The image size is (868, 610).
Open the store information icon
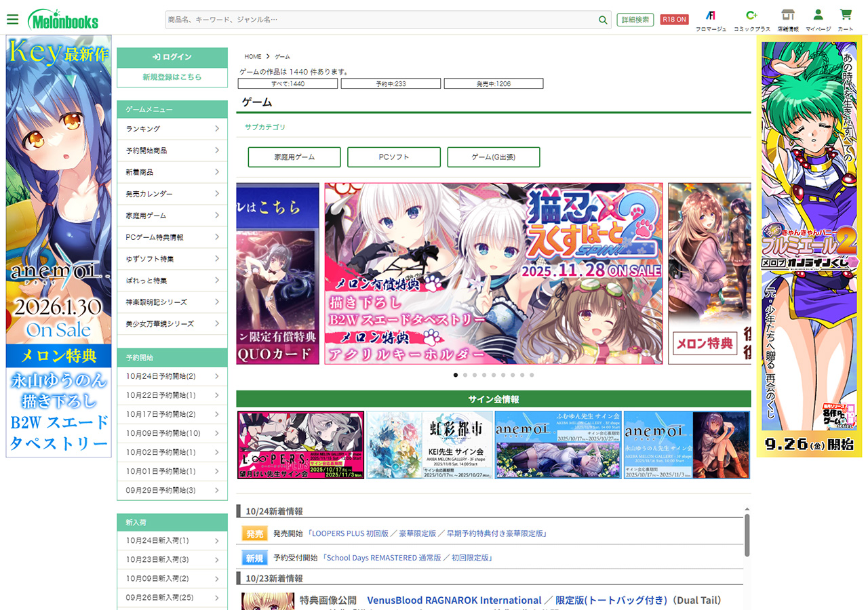coord(787,16)
